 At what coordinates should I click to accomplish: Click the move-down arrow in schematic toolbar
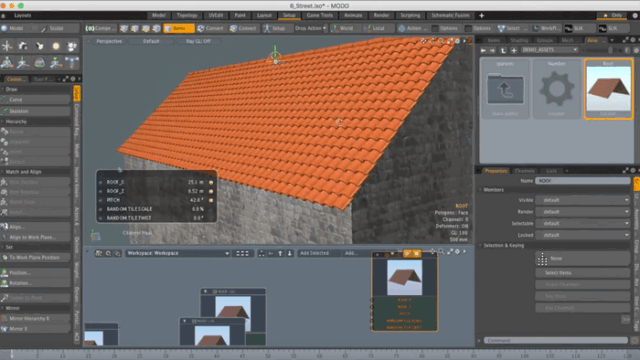290,253
